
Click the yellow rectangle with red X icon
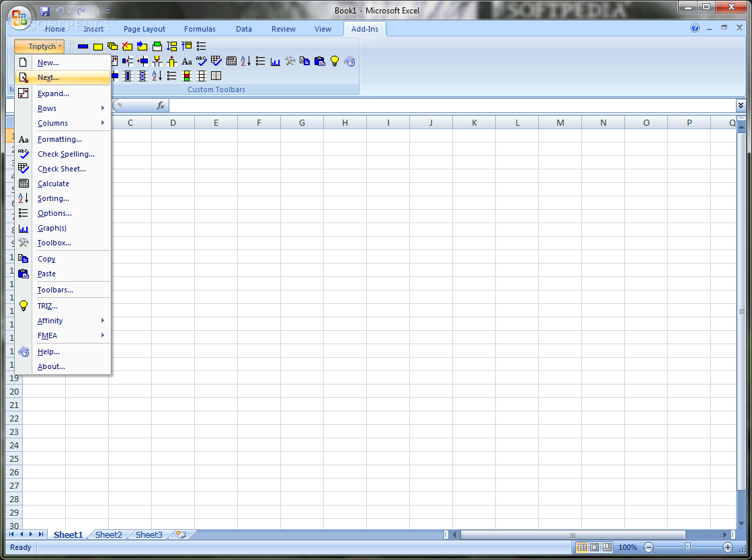coord(127,46)
